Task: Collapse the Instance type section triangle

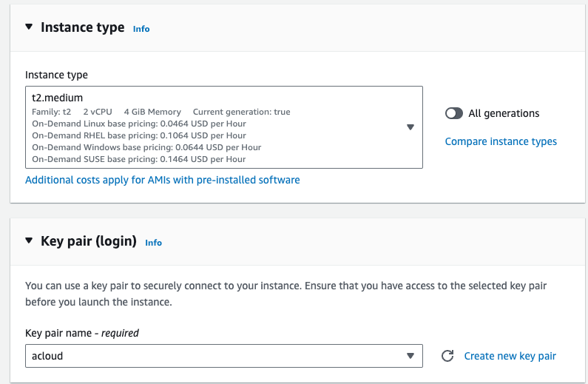Action: click(x=29, y=27)
